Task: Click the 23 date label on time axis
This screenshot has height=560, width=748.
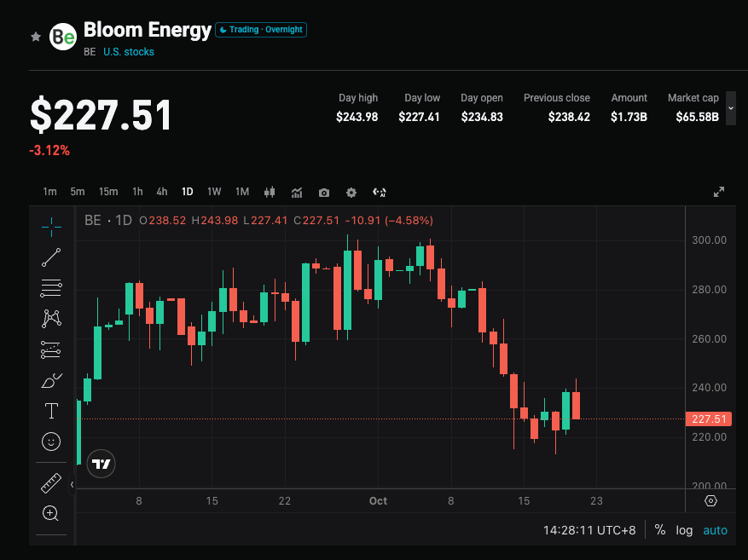Action: pyautogui.click(x=596, y=501)
